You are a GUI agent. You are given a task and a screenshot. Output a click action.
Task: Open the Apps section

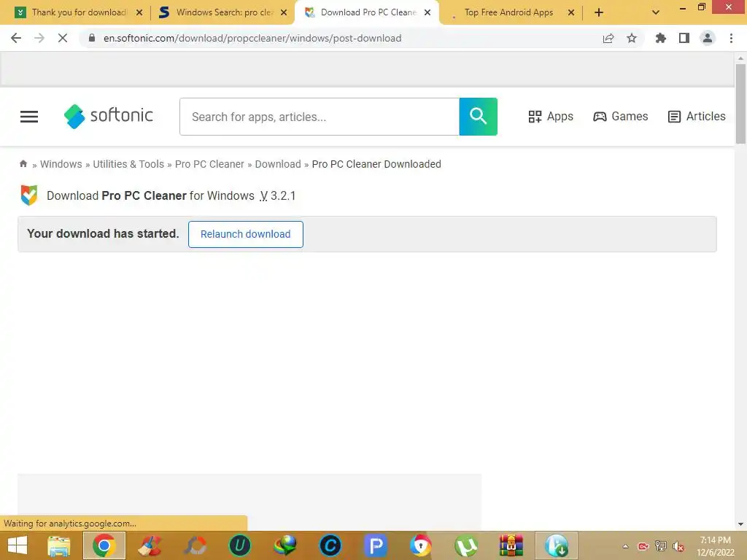[x=550, y=117]
